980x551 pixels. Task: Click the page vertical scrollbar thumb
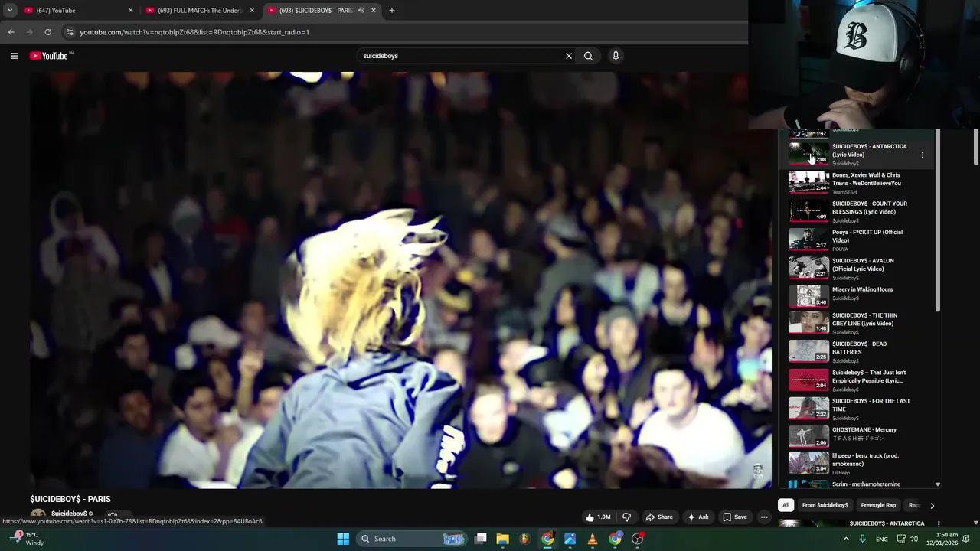point(976,147)
